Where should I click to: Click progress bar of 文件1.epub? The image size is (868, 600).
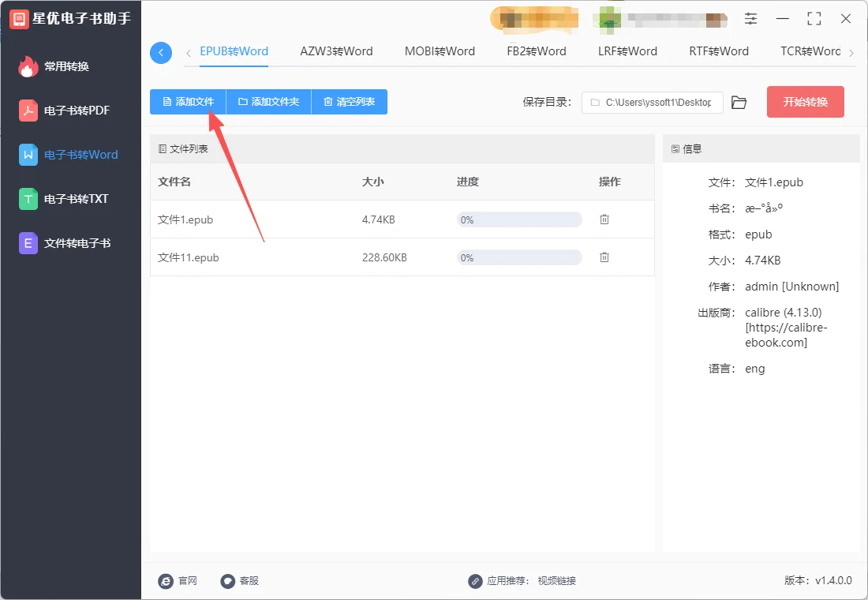(519, 220)
